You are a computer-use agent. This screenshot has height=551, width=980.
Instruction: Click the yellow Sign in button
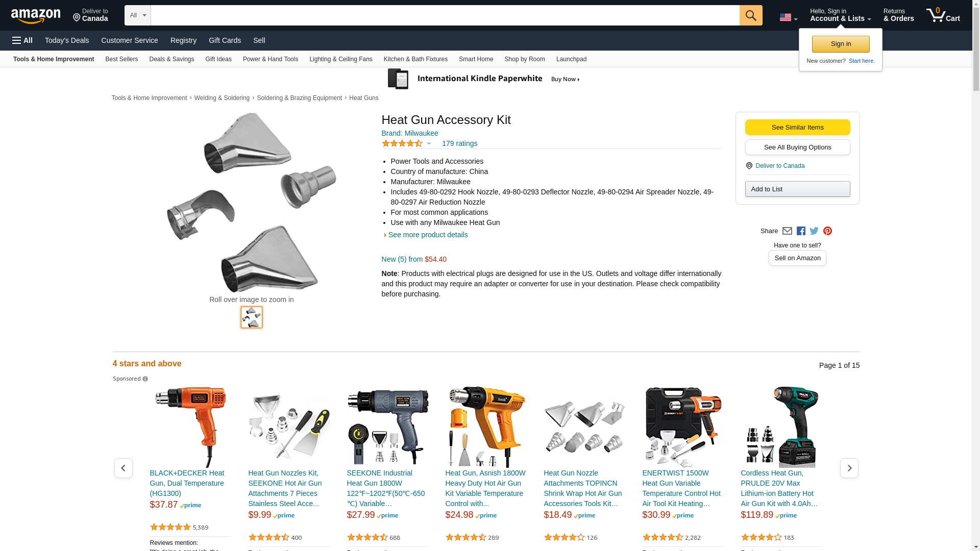[841, 44]
